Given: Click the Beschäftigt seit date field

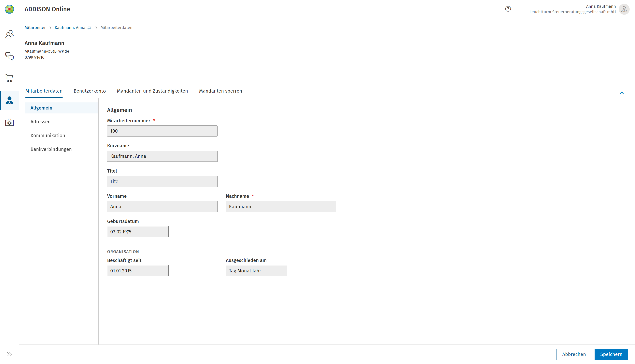Looking at the screenshot, I should 138,271.
